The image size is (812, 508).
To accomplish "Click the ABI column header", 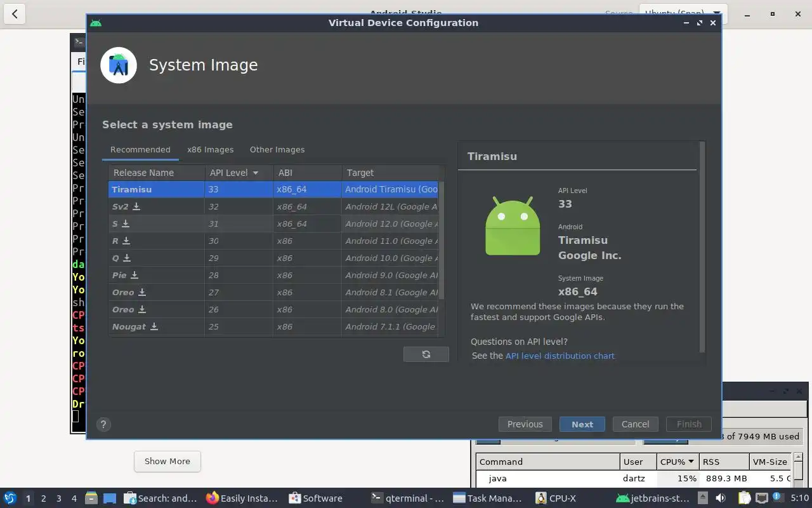I will [308, 173].
